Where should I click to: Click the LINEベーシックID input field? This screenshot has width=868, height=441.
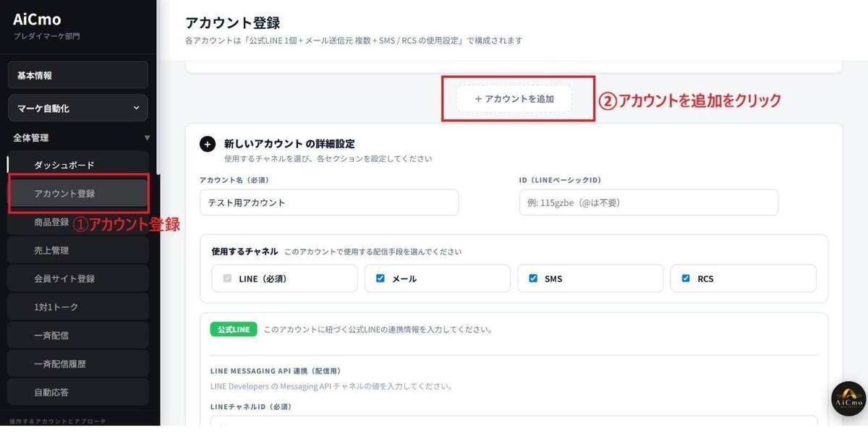649,202
